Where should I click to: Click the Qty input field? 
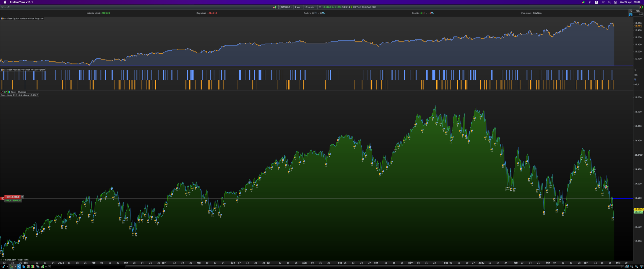[x=638, y=14]
